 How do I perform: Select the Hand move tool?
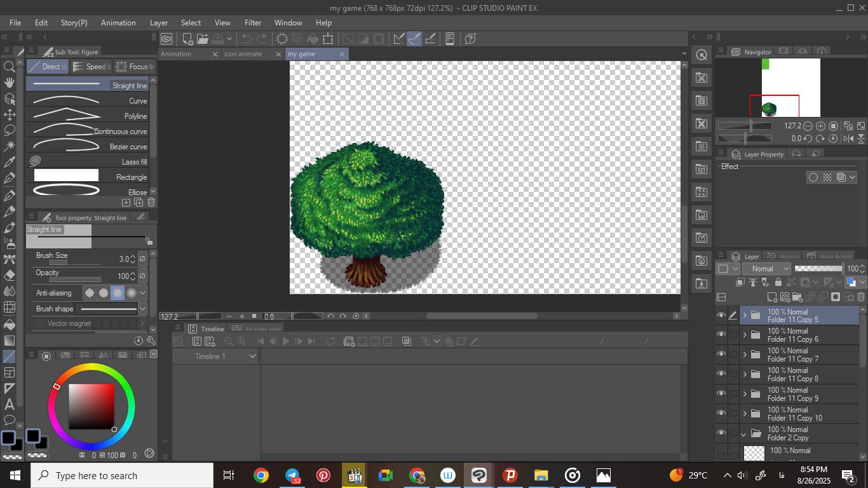(10, 83)
